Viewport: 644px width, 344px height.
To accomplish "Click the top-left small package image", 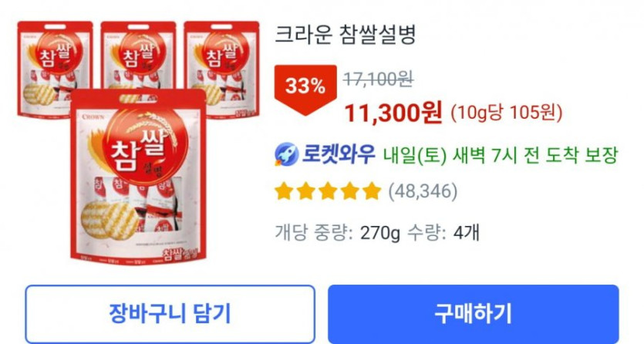I will coord(55,69).
